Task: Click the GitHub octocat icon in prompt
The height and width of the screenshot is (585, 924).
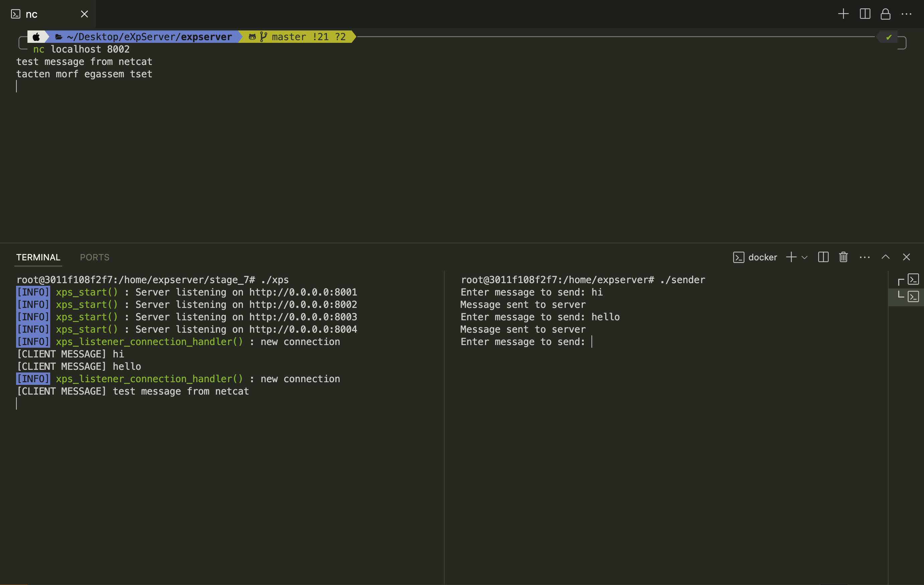Action: [x=252, y=37]
